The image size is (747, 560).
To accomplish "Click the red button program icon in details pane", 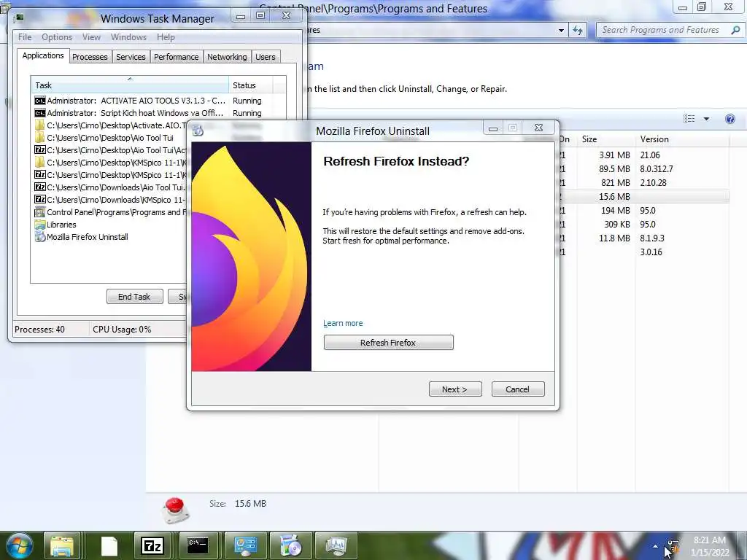I will point(176,510).
